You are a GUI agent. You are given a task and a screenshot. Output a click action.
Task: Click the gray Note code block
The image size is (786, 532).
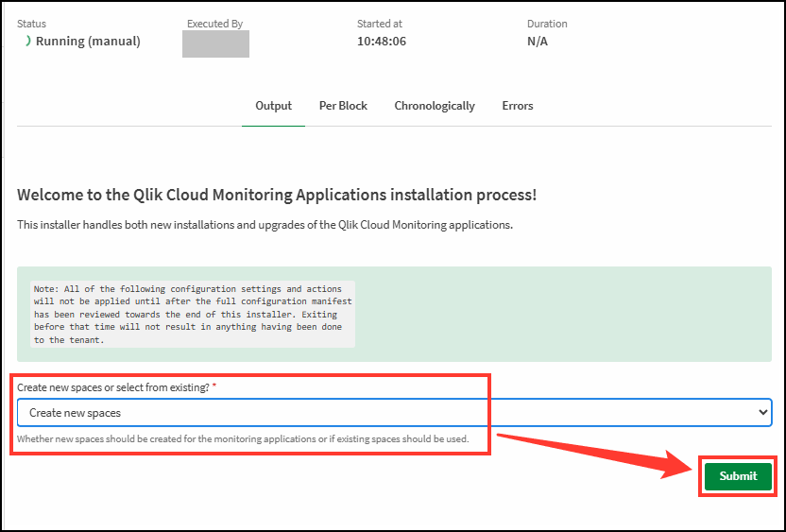click(192, 314)
